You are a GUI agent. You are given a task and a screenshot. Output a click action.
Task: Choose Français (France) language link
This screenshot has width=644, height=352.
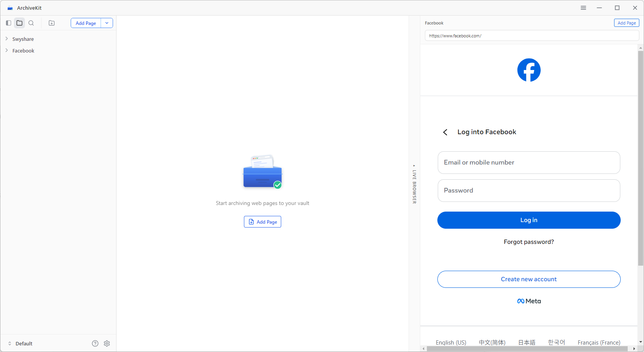(x=599, y=342)
